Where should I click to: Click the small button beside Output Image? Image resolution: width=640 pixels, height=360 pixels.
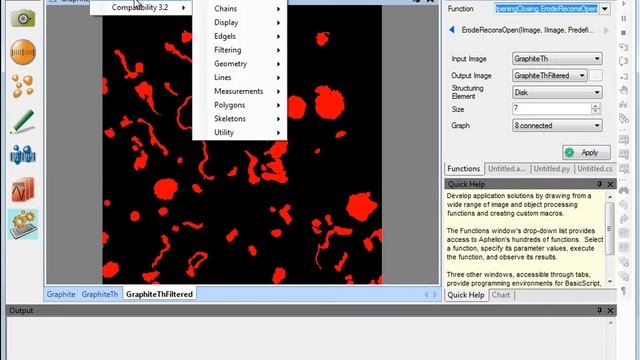point(596,76)
